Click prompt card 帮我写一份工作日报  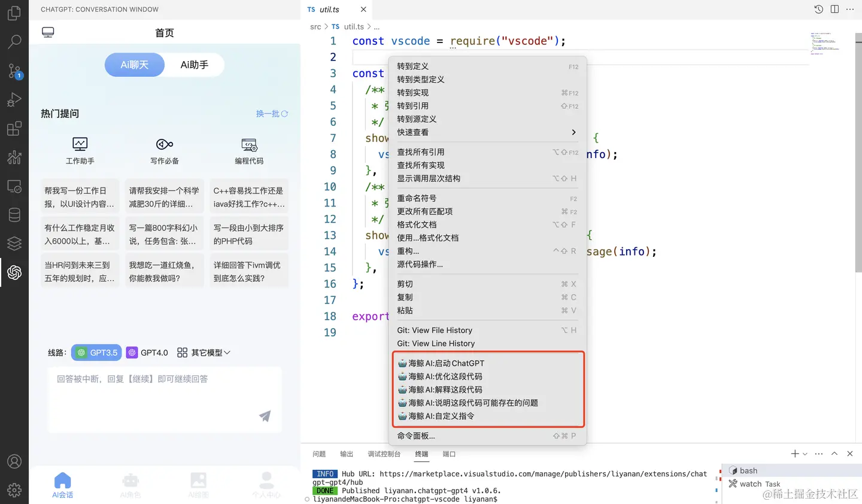pyautogui.click(x=80, y=198)
